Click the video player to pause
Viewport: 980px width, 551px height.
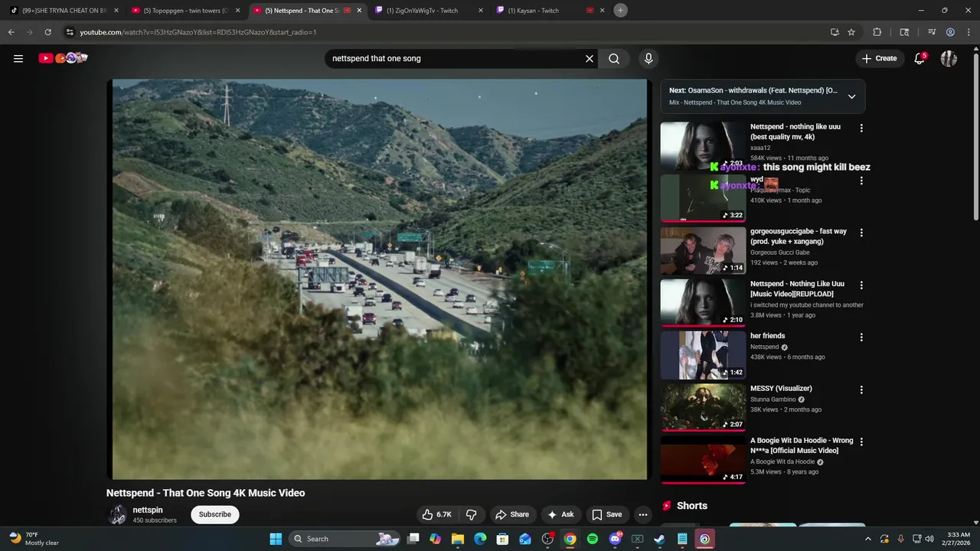point(380,279)
